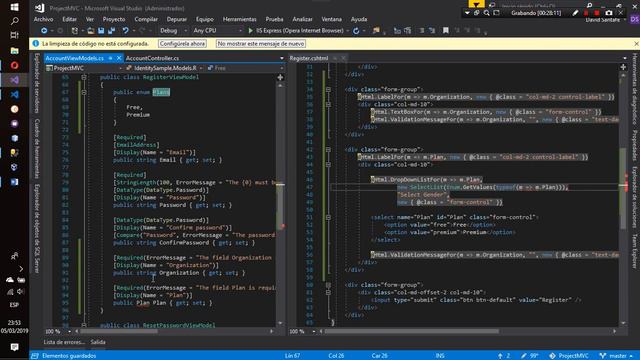Open the Compilar menu
The width and height of the screenshot is (640, 360).
[x=146, y=19]
